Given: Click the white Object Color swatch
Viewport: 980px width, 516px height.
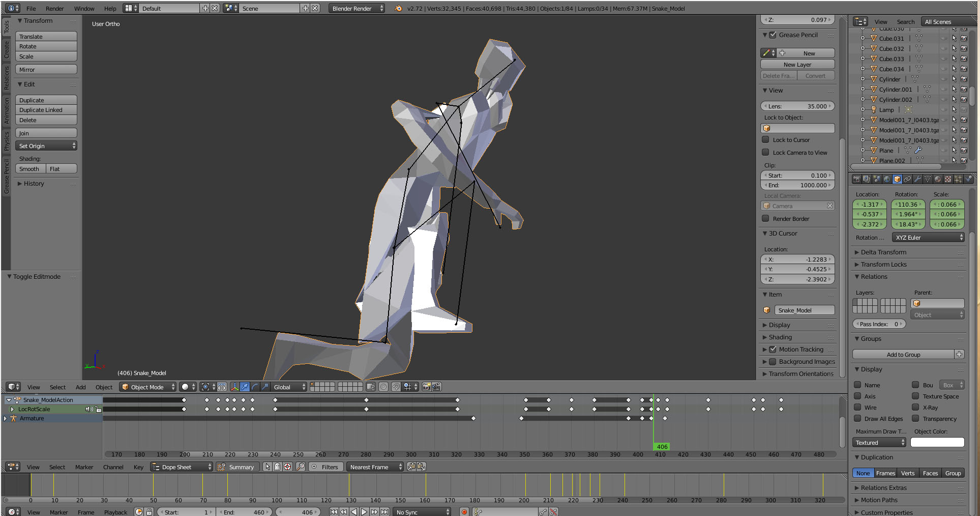Looking at the screenshot, I should (937, 442).
